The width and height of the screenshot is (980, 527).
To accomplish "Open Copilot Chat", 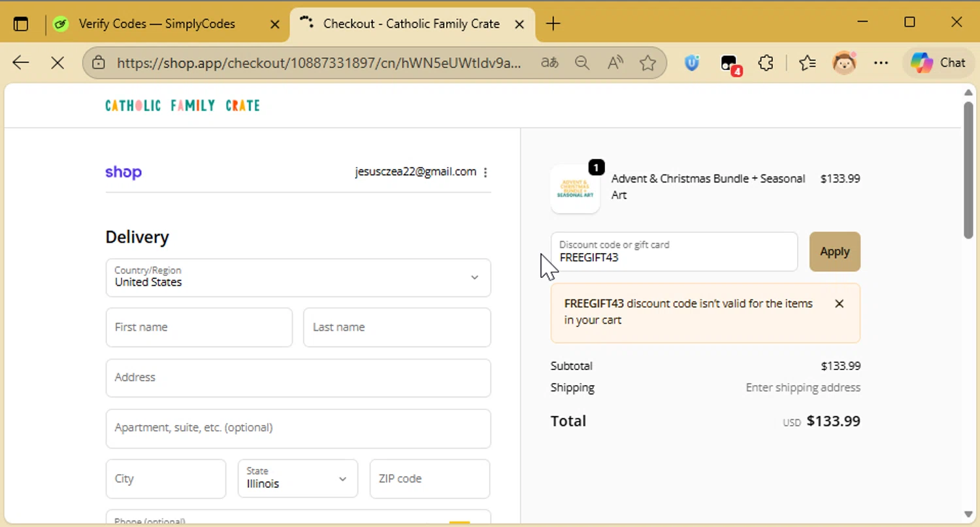I will pyautogui.click(x=938, y=63).
